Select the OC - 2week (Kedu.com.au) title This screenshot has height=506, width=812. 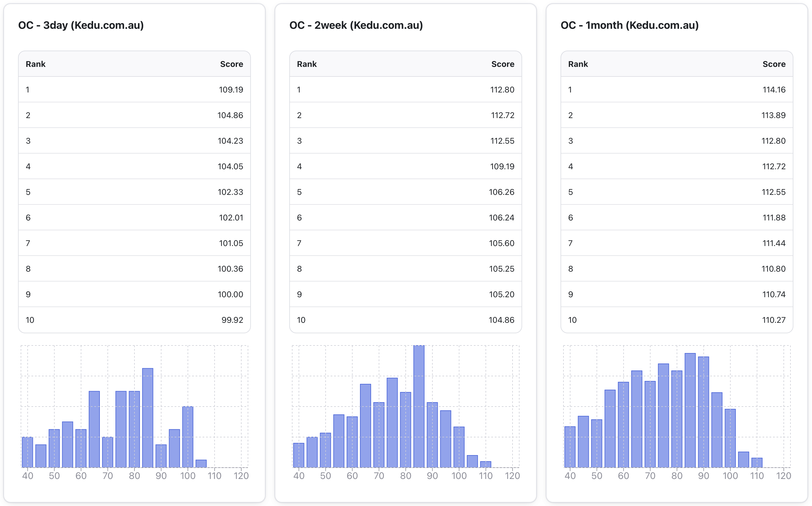[356, 25]
